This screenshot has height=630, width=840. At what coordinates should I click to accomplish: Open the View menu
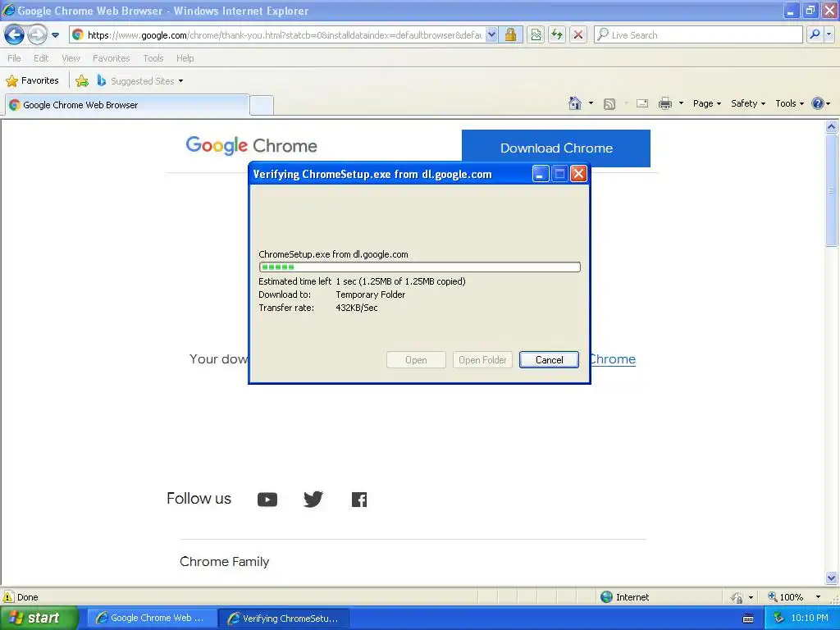[x=71, y=58]
